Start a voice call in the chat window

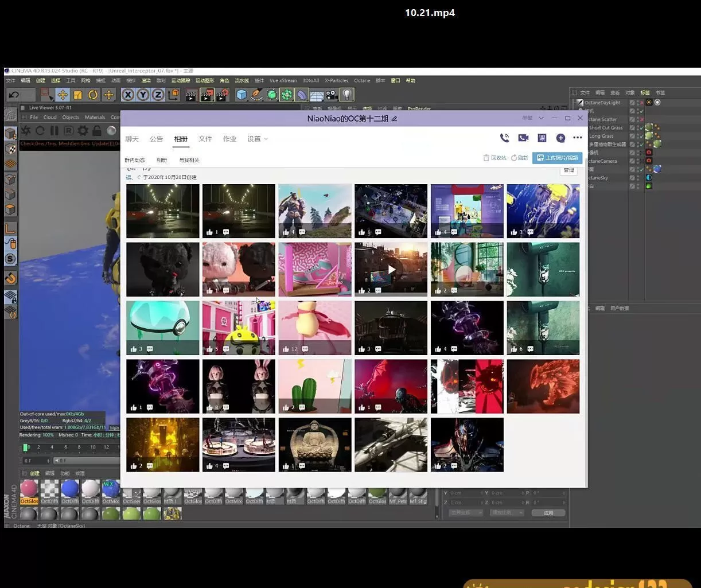pyautogui.click(x=504, y=138)
